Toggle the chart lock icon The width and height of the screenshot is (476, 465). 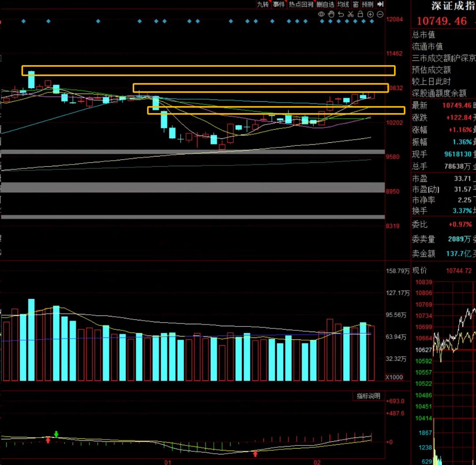(x=360, y=15)
